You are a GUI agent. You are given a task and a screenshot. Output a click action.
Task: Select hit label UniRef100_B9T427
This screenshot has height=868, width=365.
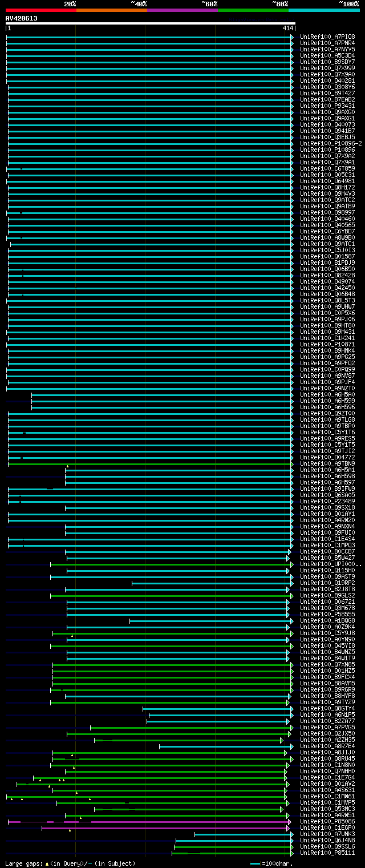pos(327,93)
